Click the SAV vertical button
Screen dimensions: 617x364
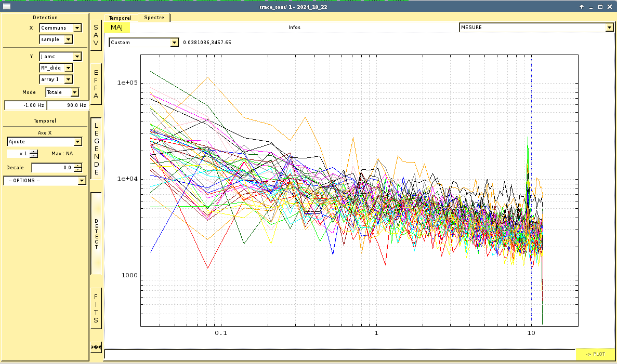click(96, 36)
